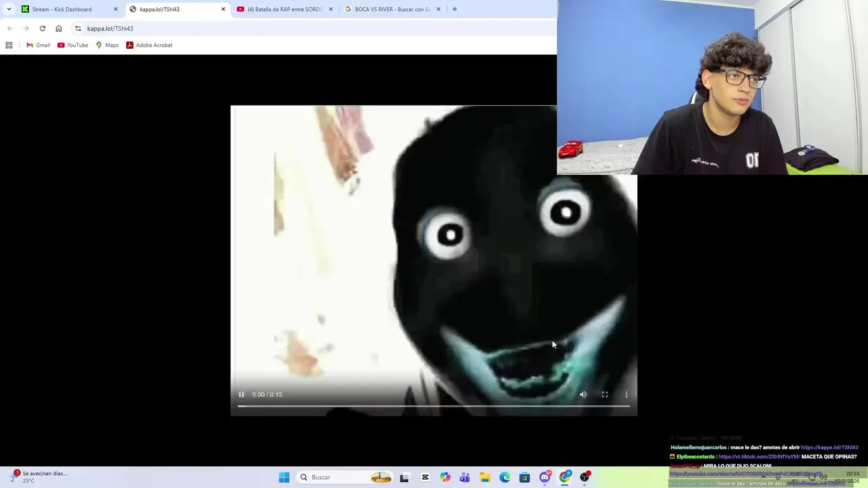Click username Elpibeacostardo in chat
Screen dimensions: 868x488
pos(696,457)
